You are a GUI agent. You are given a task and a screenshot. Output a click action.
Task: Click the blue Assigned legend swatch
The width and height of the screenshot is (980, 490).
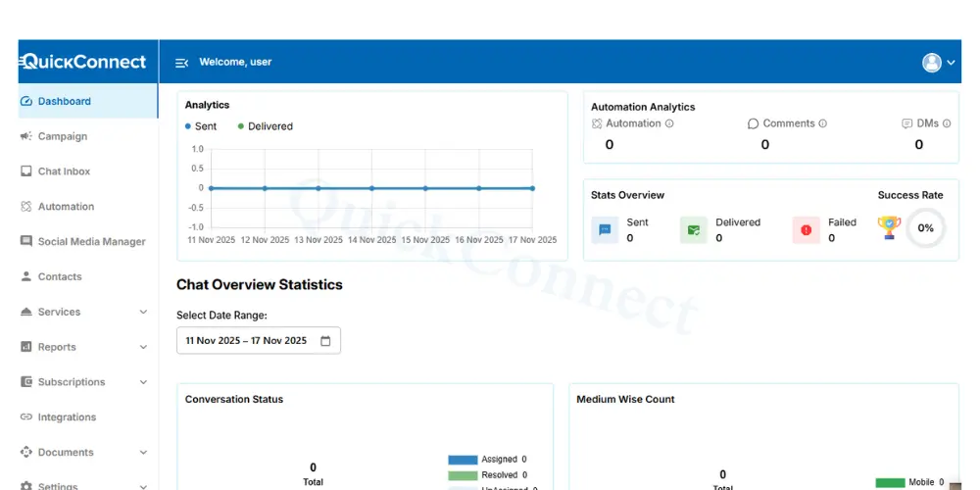coord(463,460)
